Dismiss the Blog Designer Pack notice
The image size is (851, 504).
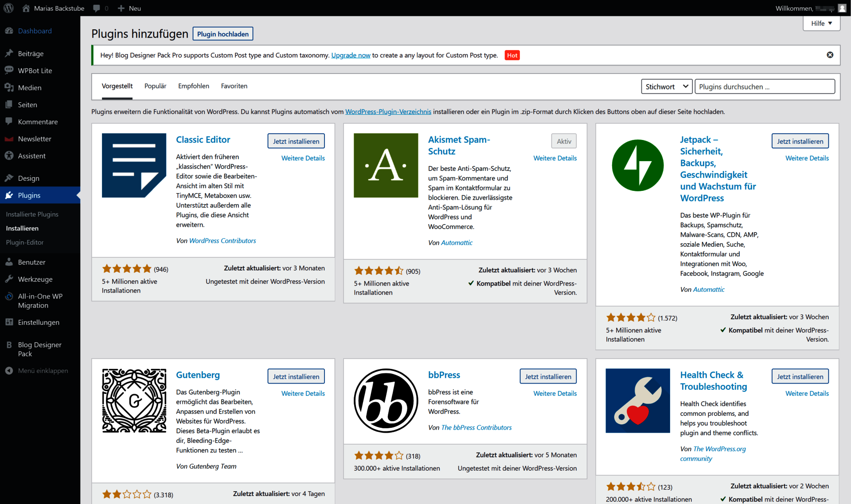pos(830,55)
